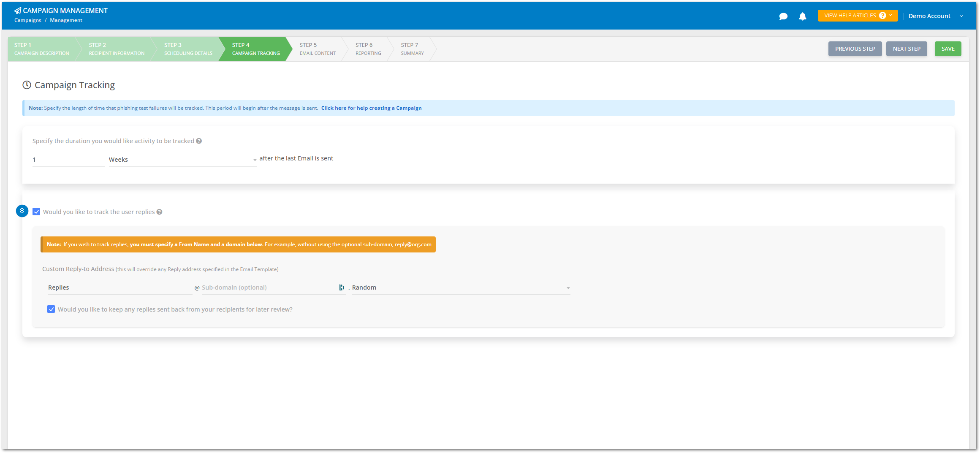Click the Previous Step button
This screenshot has width=980, height=453.
click(855, 49)
